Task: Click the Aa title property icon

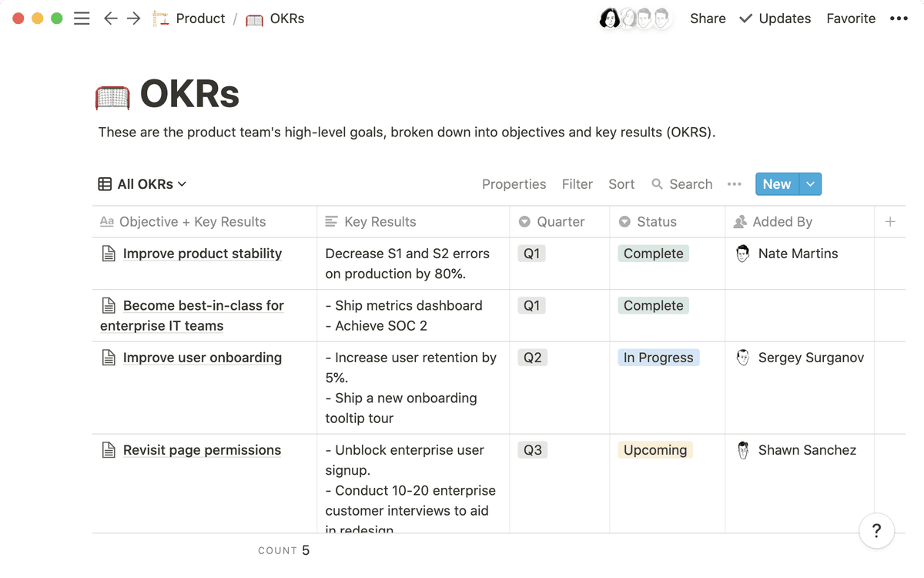Action: click(x=107, y=222)
